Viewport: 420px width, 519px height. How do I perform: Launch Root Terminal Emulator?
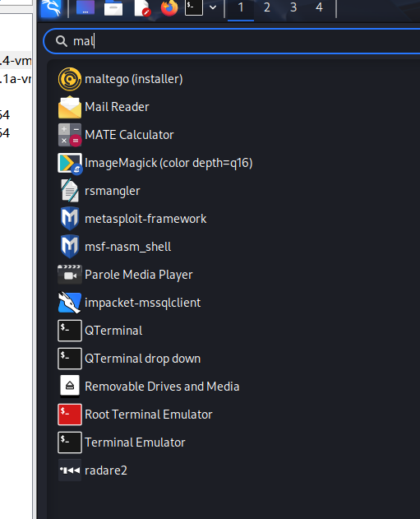149,415
